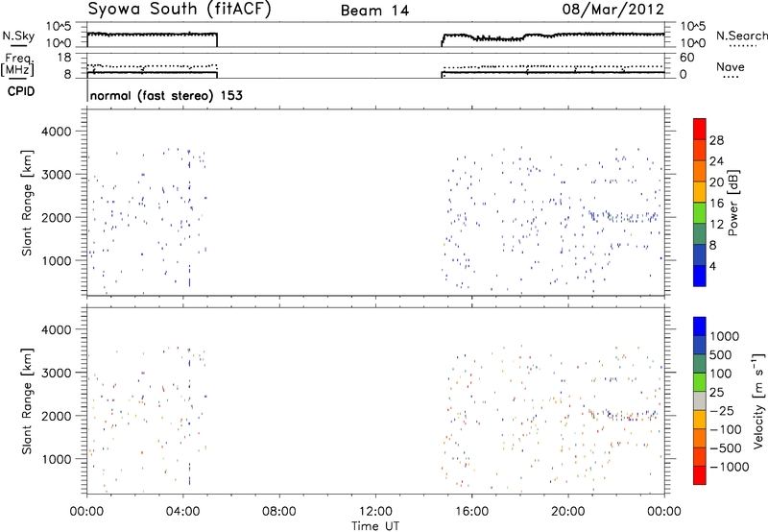Select the green 12–16 dB Power colorbar segment
The image size is (768, 532).
pos(700,213)
